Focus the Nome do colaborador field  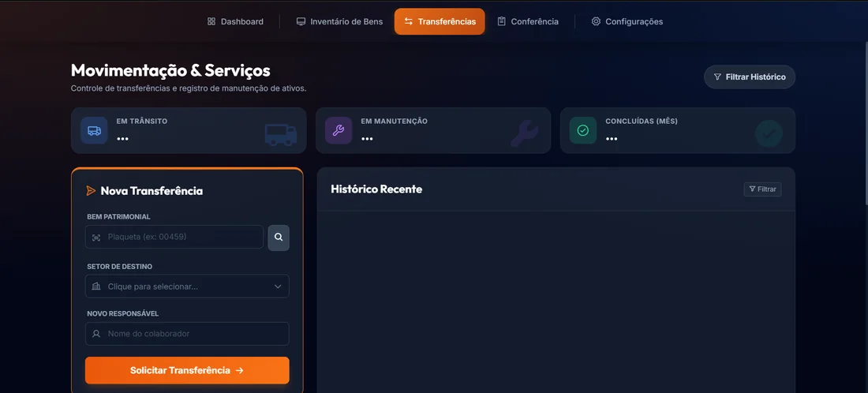tap(187, 334)
